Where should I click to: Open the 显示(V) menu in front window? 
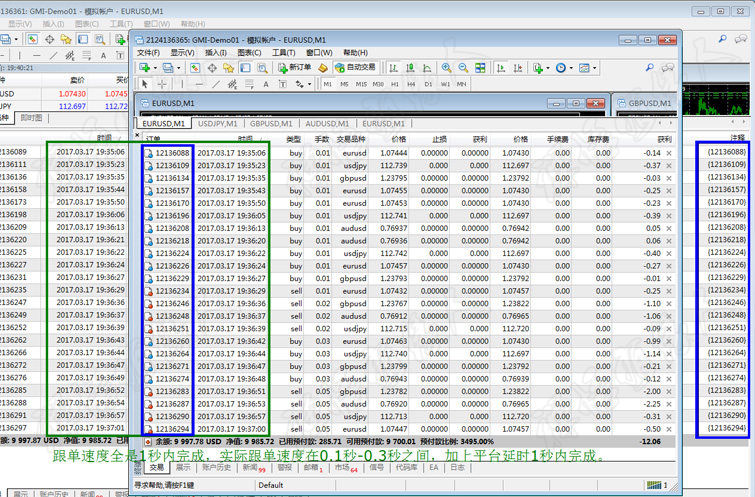(182, 52)
